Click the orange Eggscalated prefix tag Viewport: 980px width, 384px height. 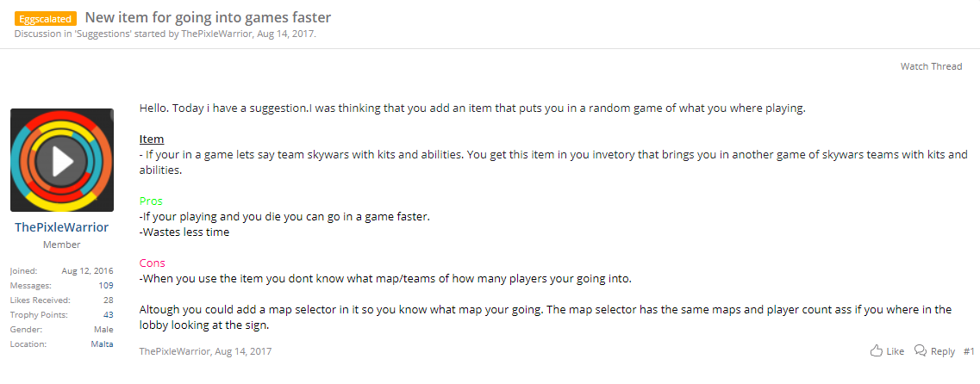[46, 19]
